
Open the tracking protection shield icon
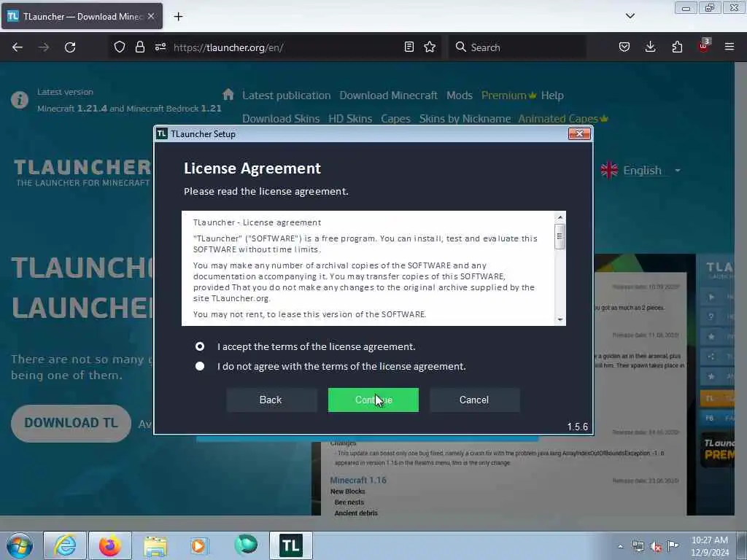click(119, 47)
